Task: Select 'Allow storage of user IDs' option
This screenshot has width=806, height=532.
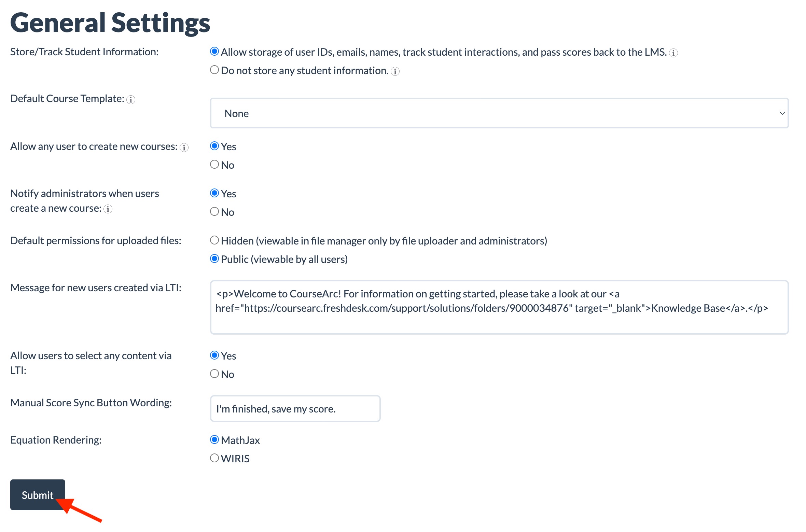Action: click(x=214, y=52)
